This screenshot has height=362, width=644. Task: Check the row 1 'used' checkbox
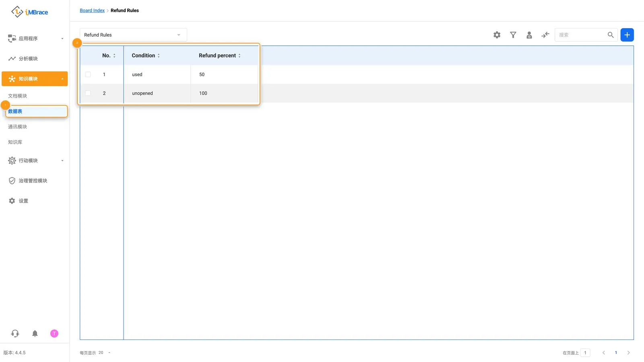click(88, 74)
